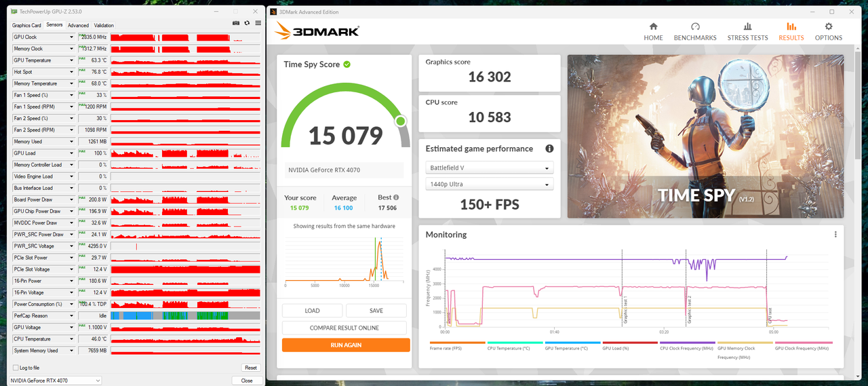The image size is (868, 386).
Task: Click the 3DMark window title bar icon
Action: coord(273,12)
